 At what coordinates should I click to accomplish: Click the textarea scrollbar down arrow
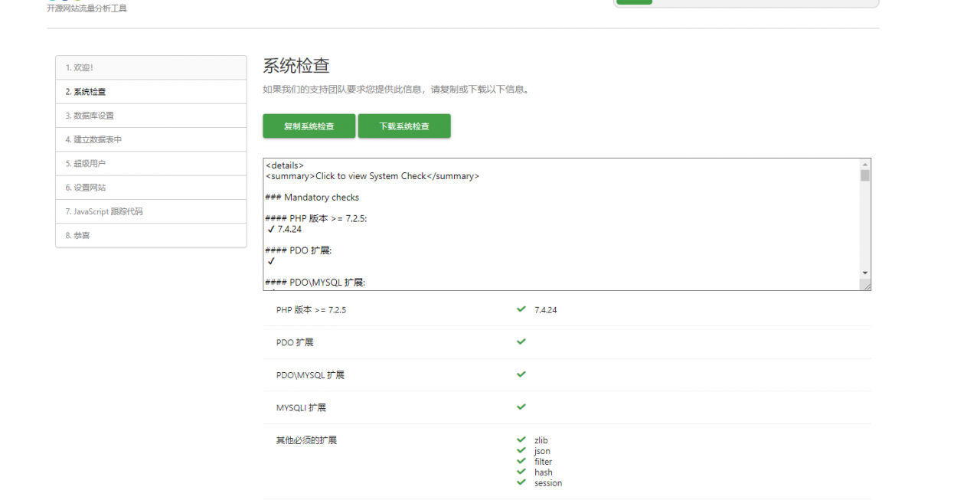[x=865, y=273]
